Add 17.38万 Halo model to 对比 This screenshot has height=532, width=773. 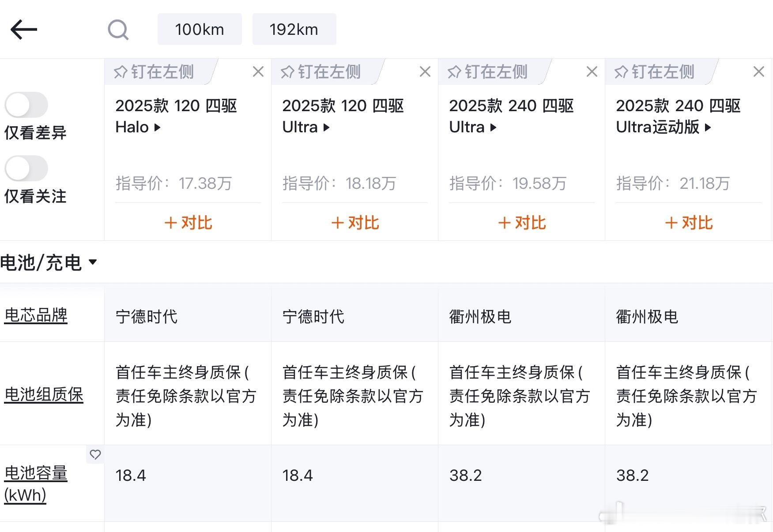(189, 223)
